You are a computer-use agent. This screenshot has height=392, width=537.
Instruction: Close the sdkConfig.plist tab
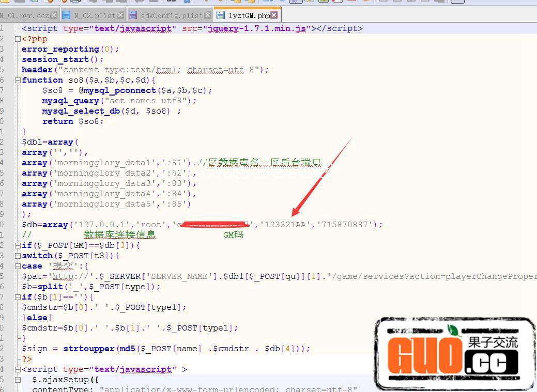pos(207,15)
